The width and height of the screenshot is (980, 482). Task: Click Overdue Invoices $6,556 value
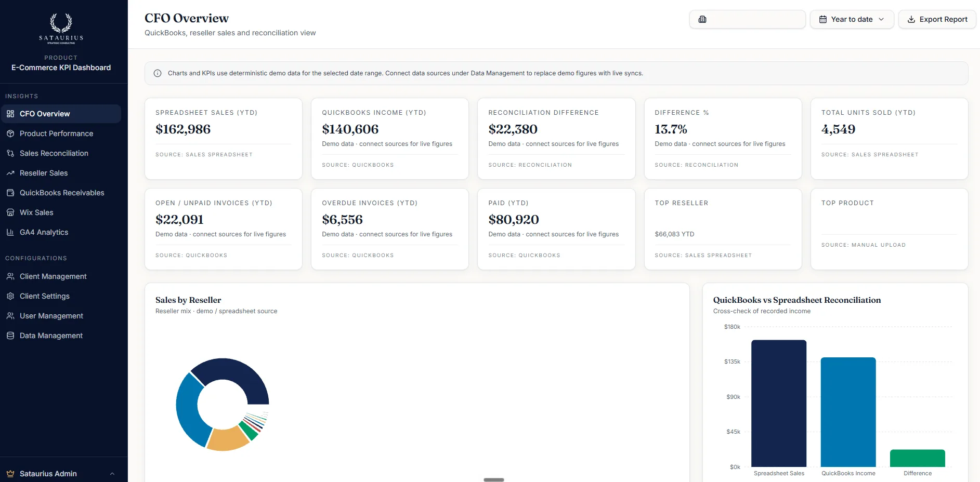[342, 219]
